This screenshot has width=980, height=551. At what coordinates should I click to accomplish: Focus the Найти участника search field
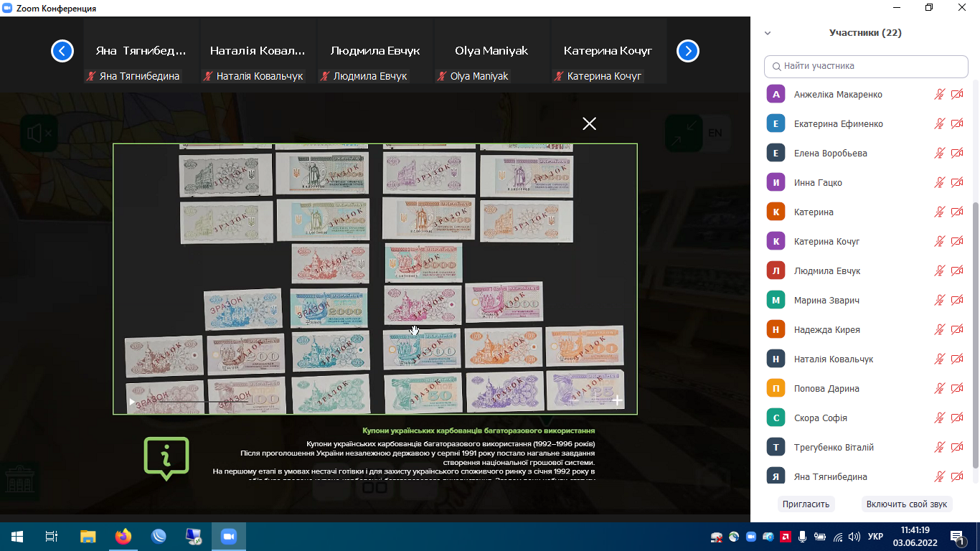coord(866,66)
